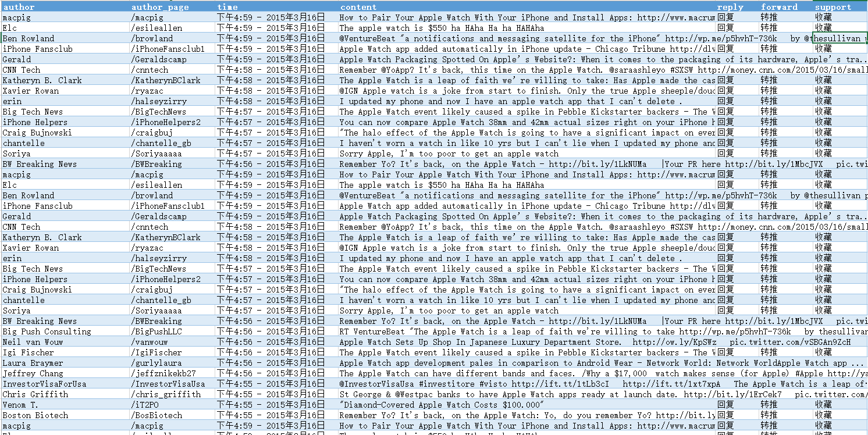The height and width of the screenshot is (435, 868).
Task: Click the 'Diamond-Covered Apple Watch' content cell
Action: click(527, 405)
